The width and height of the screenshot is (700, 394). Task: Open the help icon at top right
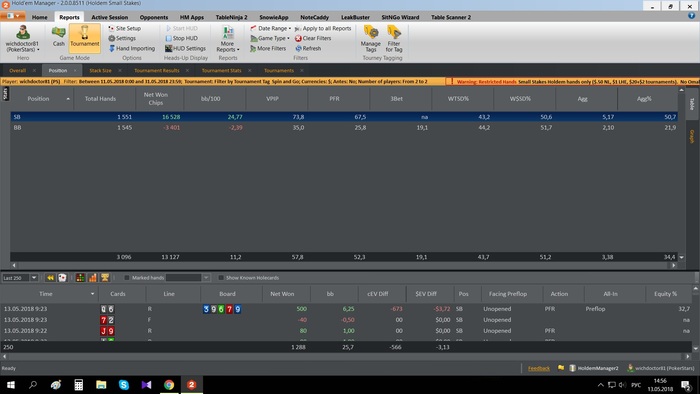pyautogui.click(x=692, y=16)
